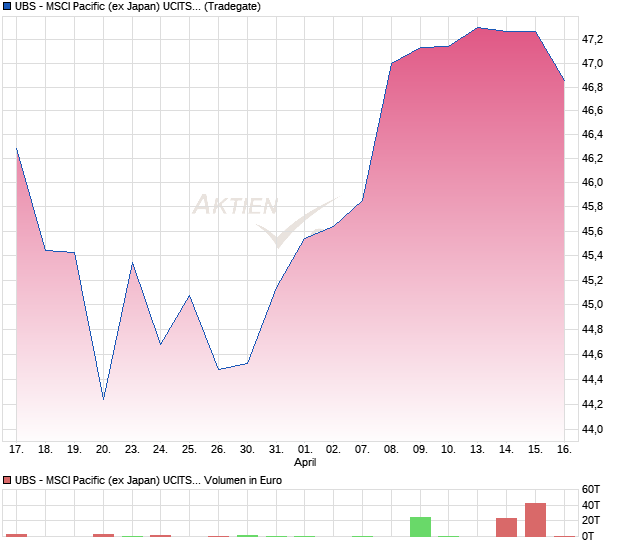Click the '40T' volume axis label
Viewport: 620px width, 546px height.
pyautogui.click(x=591, y=505)
